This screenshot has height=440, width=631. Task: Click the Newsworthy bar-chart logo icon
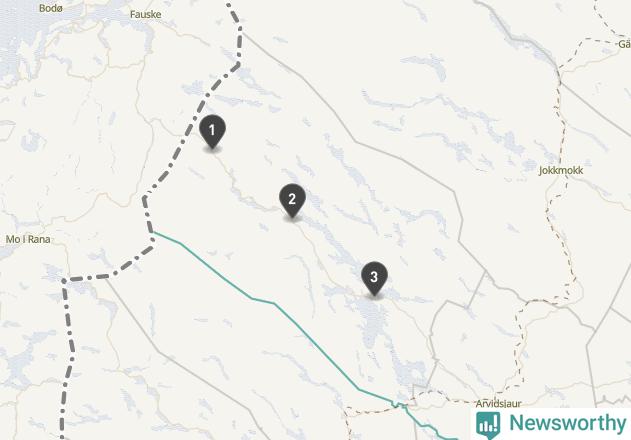click(x=488, y=425)
